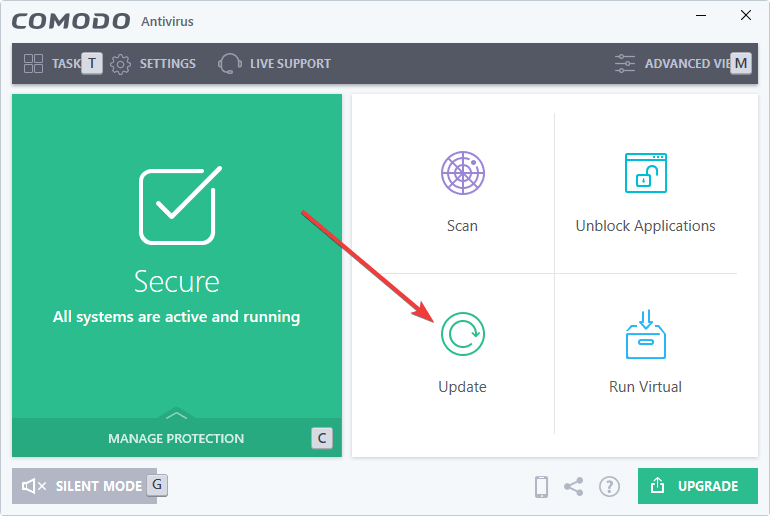Switch to ADVANCED VIEW
The height and width of the screenshot is (516, 770).
tap(688, 64)
